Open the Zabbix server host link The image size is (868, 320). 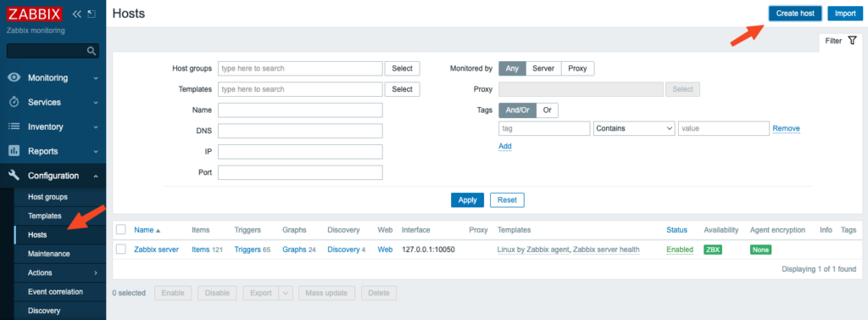156,250
